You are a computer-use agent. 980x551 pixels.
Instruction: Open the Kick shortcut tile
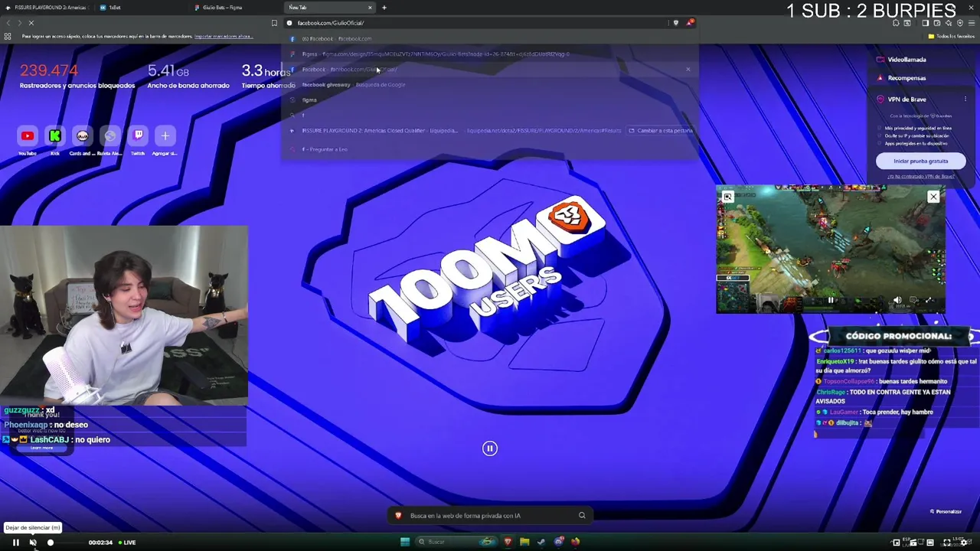(55, 136)
